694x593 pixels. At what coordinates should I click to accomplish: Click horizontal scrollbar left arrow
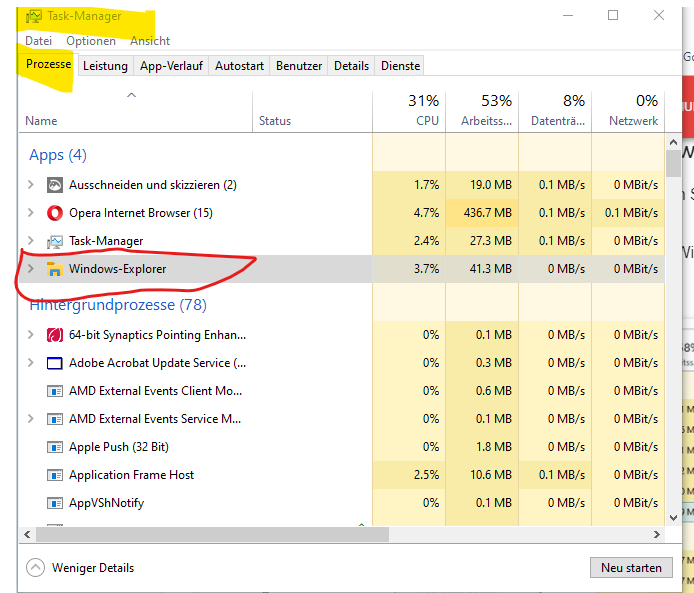point(27,535)
